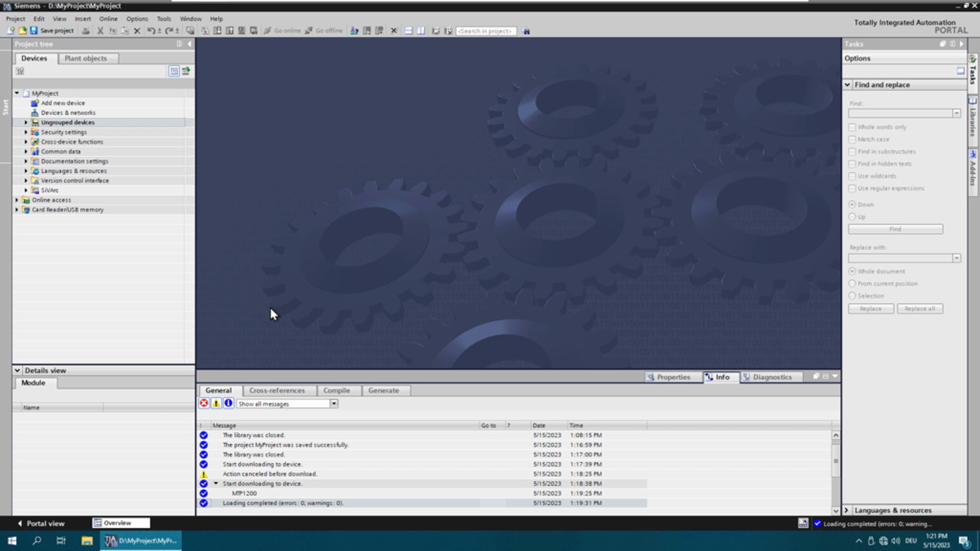
Task: Enable the Match case checkbox
Action: (x=852, y=139)
